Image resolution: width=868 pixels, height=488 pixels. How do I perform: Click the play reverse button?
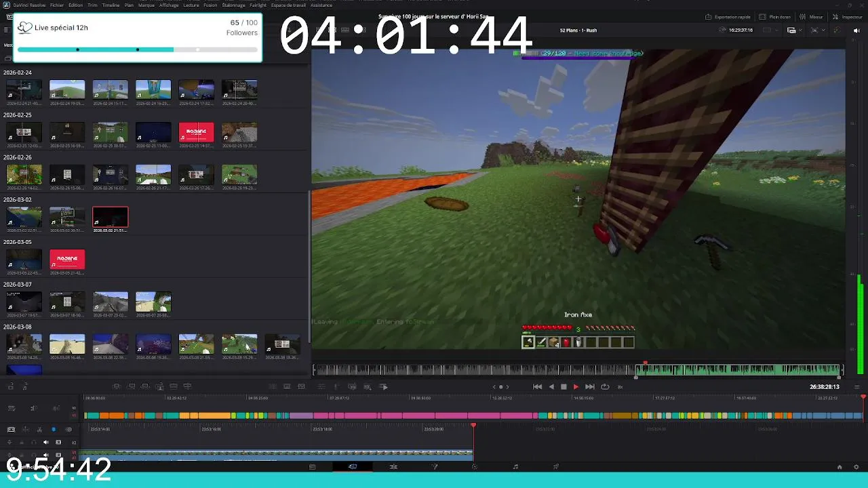(551, 387)
